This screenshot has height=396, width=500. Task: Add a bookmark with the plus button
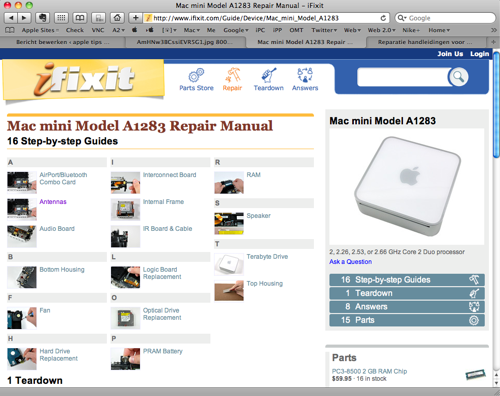[x=135, y=18]
